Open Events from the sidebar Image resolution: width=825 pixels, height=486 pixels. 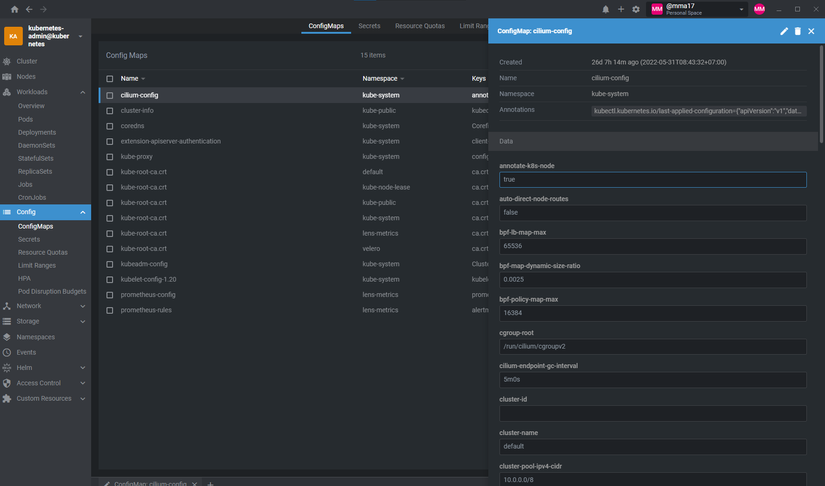pos(26,352)
